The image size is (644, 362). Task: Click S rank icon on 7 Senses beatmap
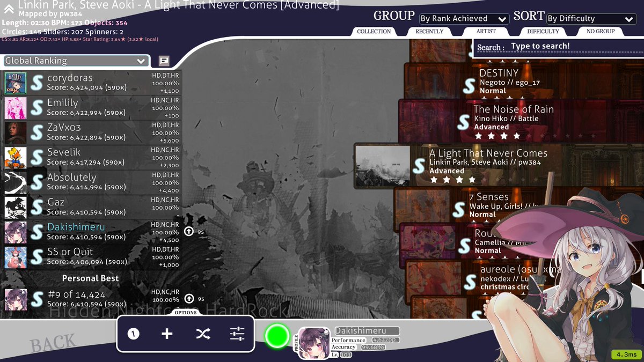point(459,210)
